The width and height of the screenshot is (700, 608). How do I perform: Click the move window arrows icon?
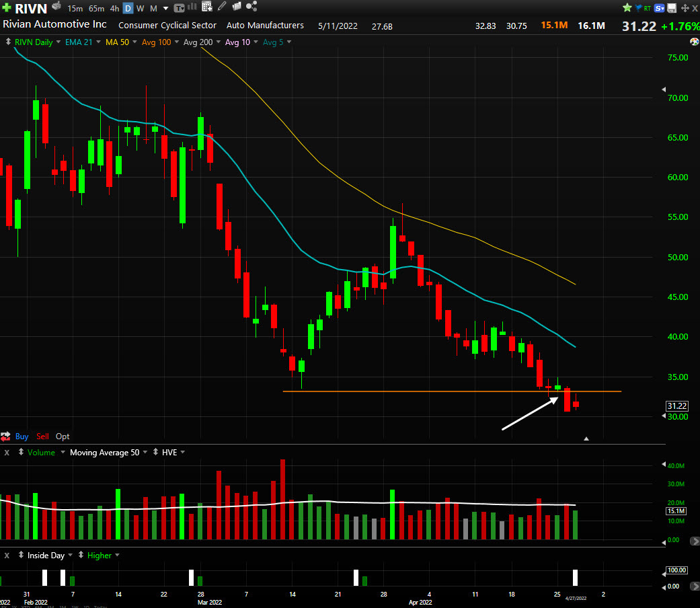point(685,8)
